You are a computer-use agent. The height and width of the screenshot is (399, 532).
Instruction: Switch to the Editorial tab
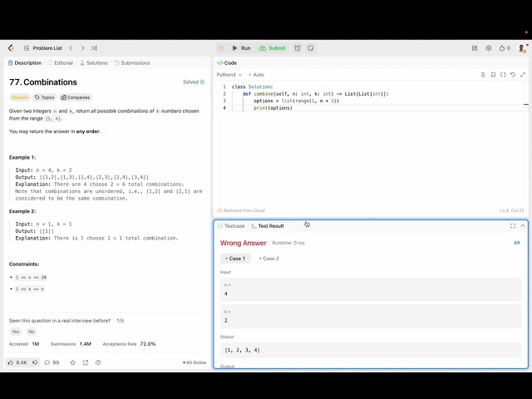click(x=61, y=63)
